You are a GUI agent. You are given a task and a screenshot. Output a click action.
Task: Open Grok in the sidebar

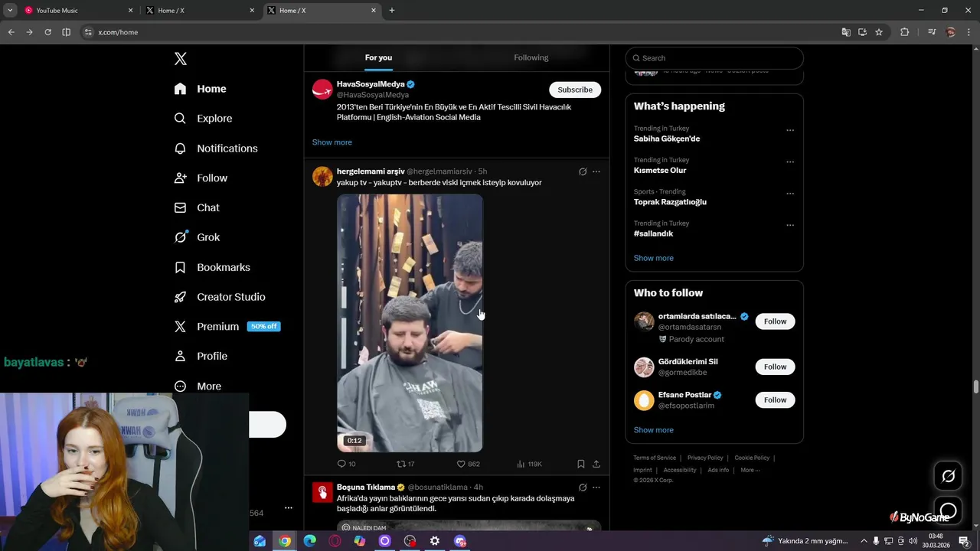(197, 237)
